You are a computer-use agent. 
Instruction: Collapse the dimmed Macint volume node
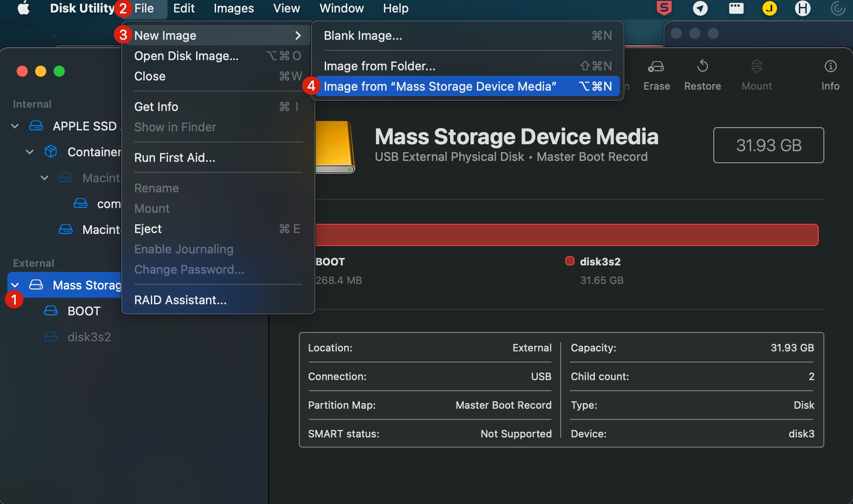[44, 178]
